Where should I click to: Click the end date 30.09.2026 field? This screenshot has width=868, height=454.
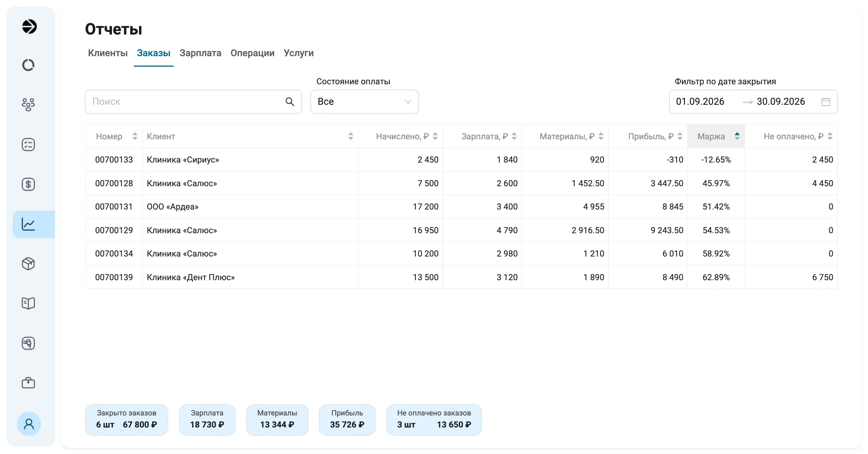(781, 102)
